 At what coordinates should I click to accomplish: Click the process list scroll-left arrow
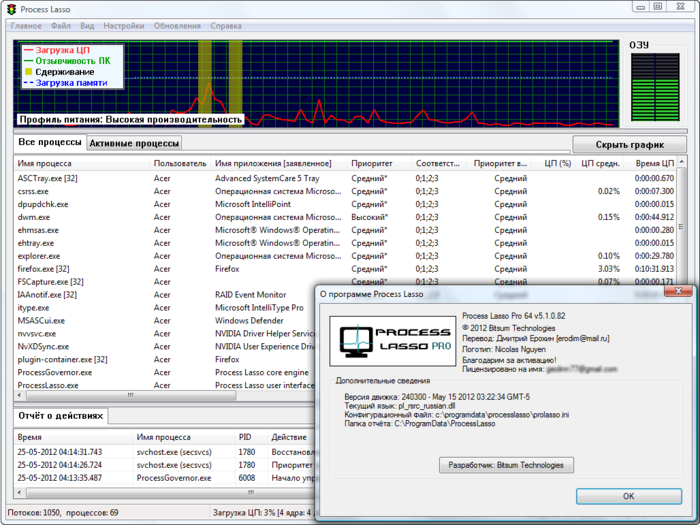click(x=19, y=396)
